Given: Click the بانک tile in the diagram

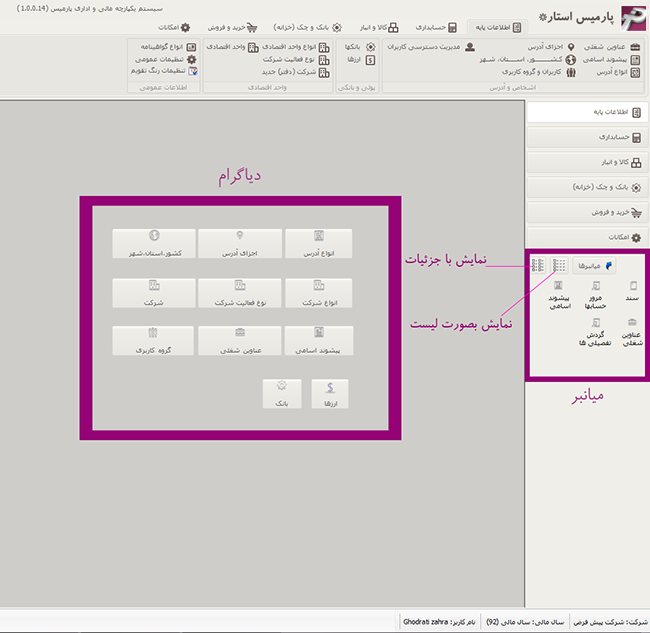Looking at the screenshot, I should [x=282, y=394].
